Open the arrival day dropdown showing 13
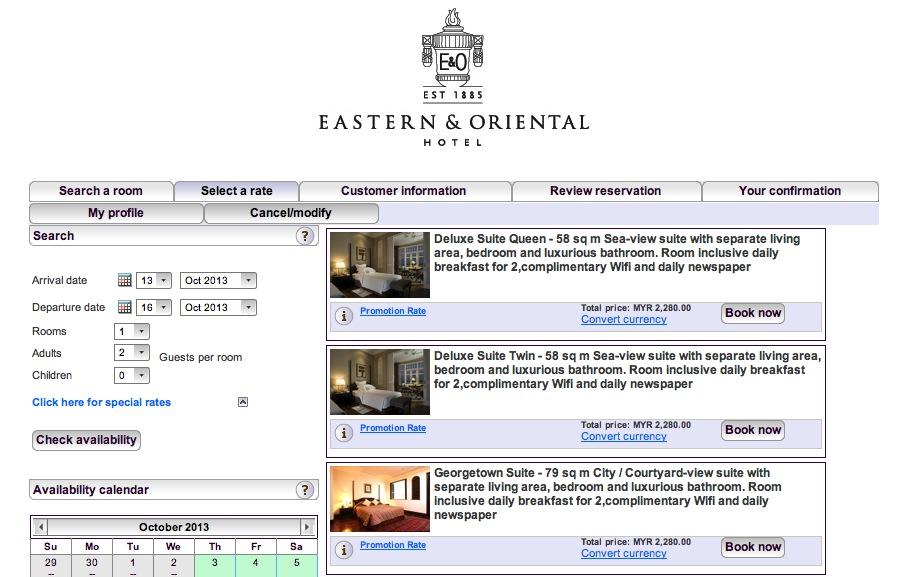The width and height of the screenshot is (905, 577). pos(154,280)
